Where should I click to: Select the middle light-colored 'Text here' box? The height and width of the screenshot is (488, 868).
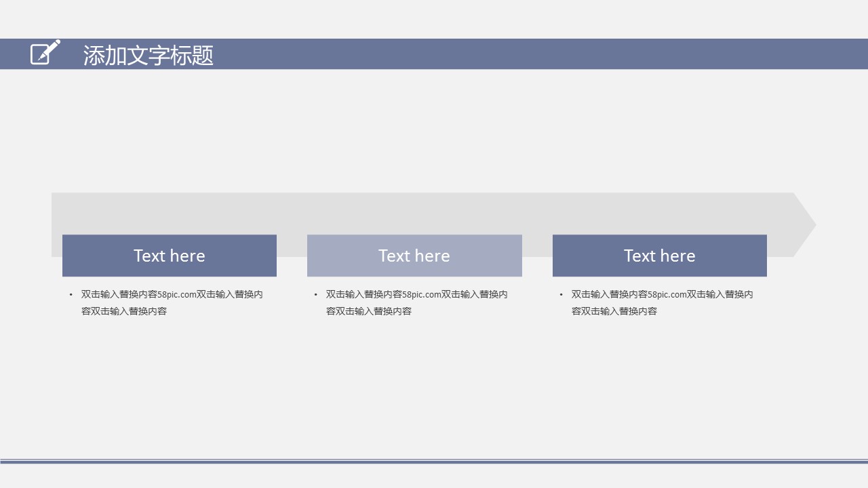414,256
